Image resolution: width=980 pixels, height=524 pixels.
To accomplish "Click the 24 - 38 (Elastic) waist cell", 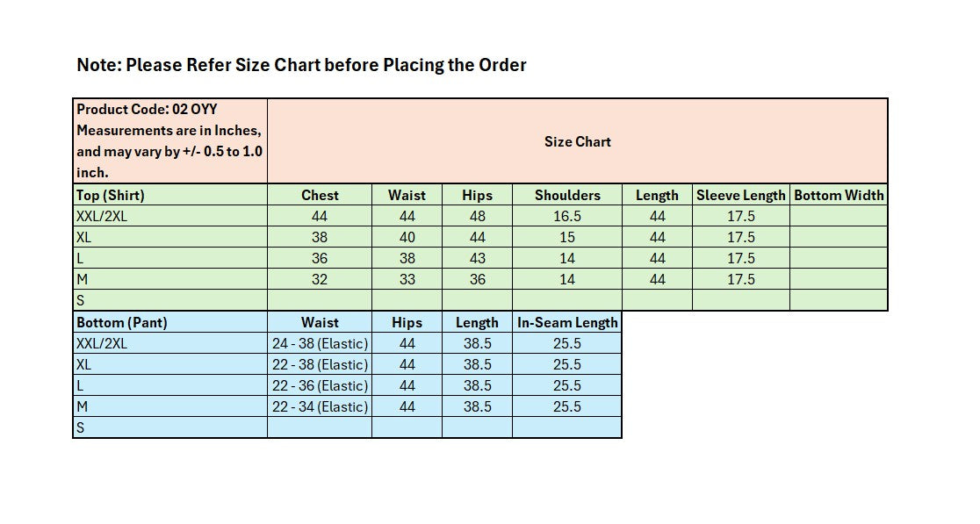I will [320, 344].
